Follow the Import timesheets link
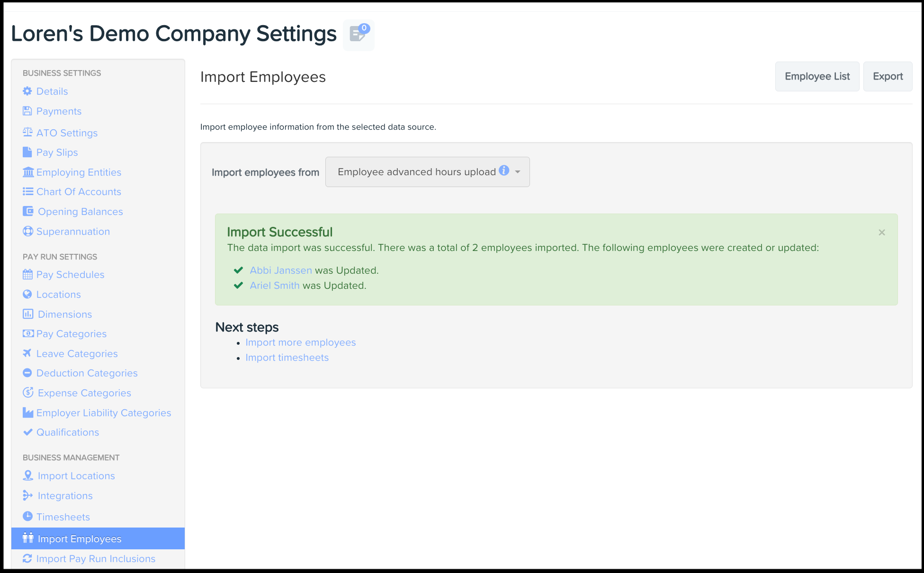 pos(287,358)
